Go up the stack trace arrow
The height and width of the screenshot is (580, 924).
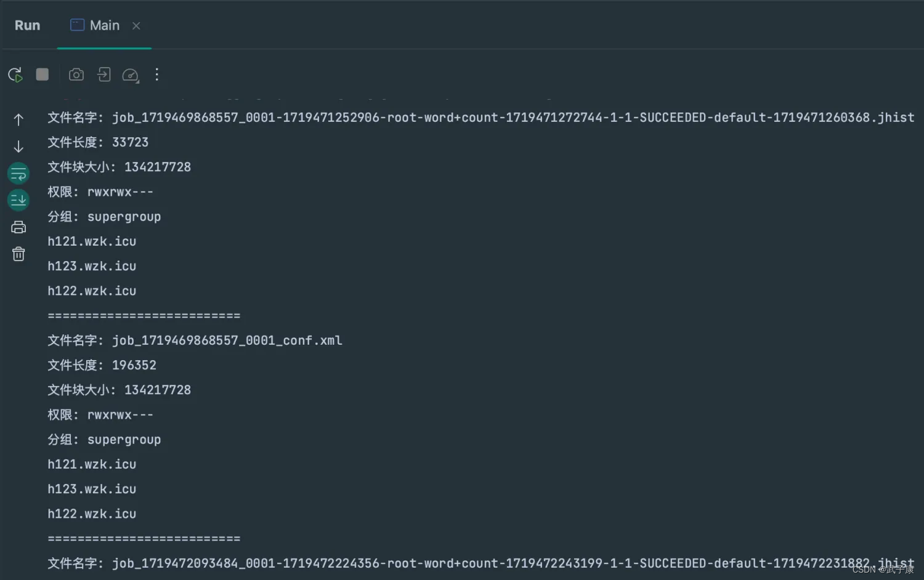(x=18, y=119)
